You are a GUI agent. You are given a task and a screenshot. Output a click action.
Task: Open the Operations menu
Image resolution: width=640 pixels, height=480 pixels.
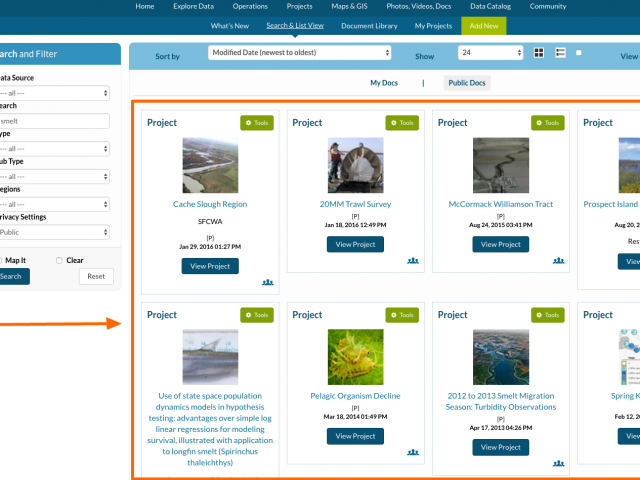[250, 7]
